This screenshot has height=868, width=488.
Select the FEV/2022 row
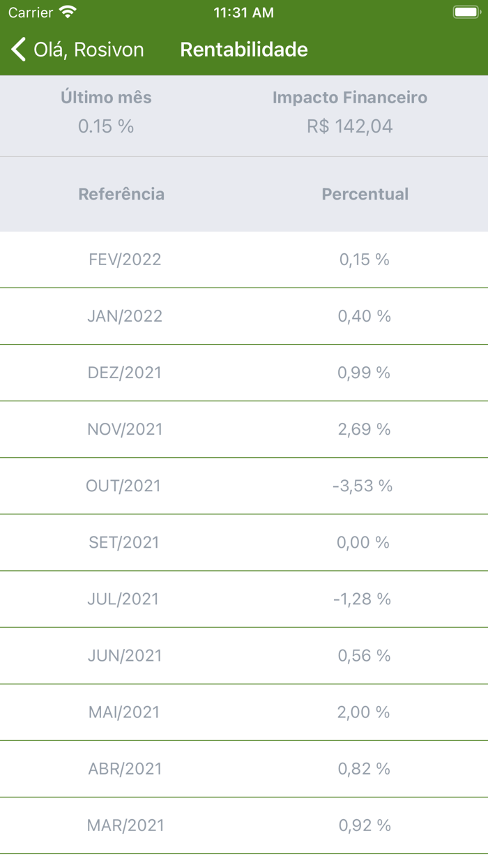coord(244,260)
